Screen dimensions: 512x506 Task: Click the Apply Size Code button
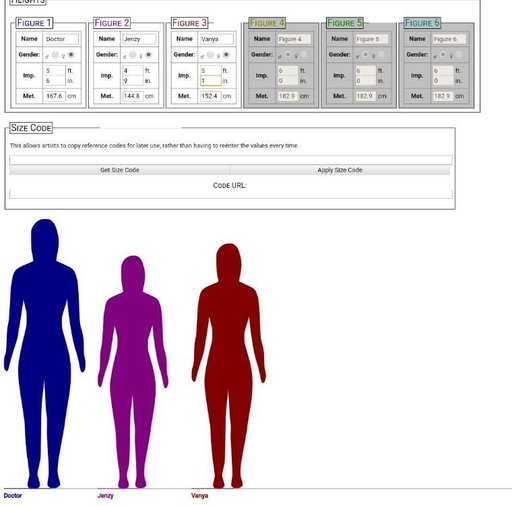(x=340, y=170)
